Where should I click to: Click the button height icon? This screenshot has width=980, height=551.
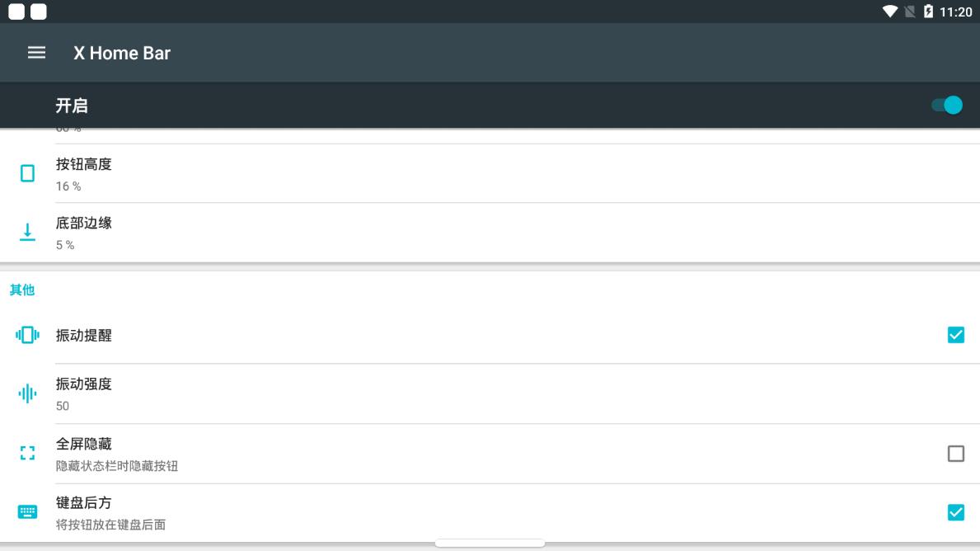[x=28, y=173]
